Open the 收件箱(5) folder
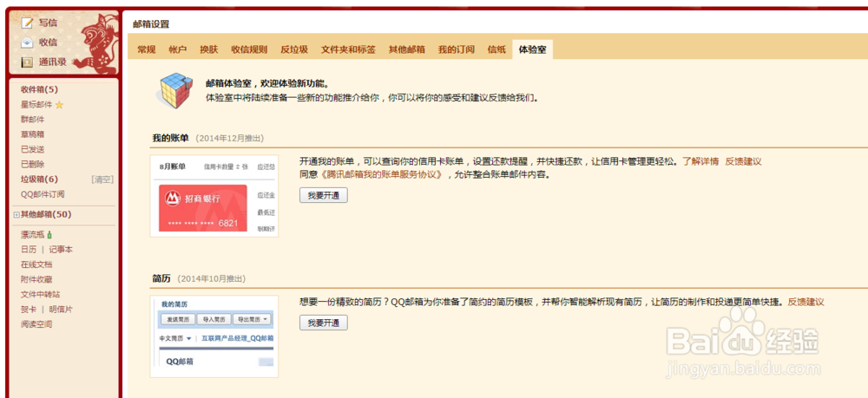The width and height of the screenshot is (868, 398). 39,89
